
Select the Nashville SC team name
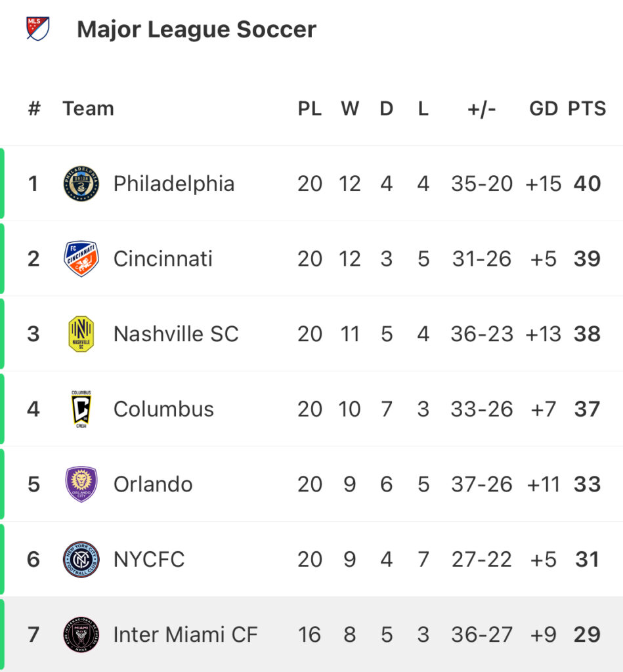pyautogui.click(x=176, y=334)
